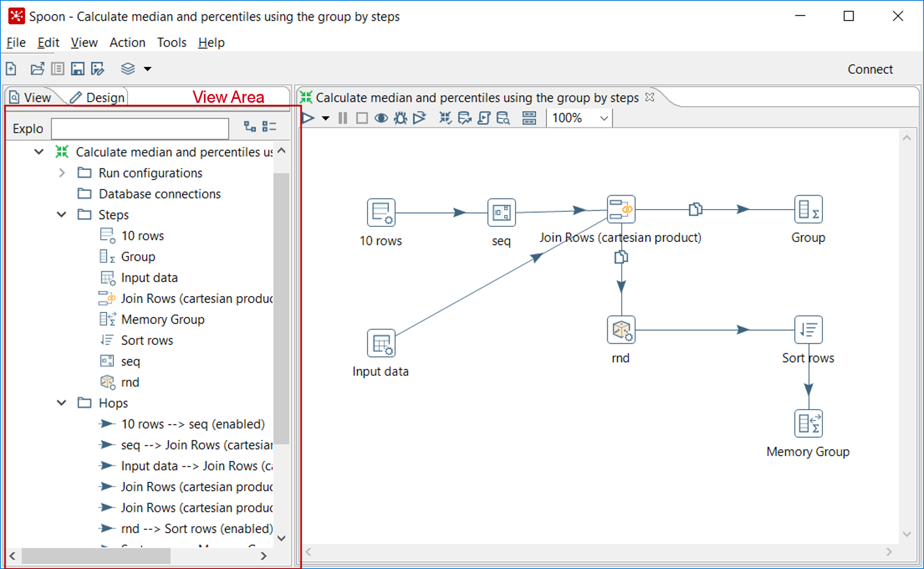Collapse the Hops folder

tap(62, 403)
